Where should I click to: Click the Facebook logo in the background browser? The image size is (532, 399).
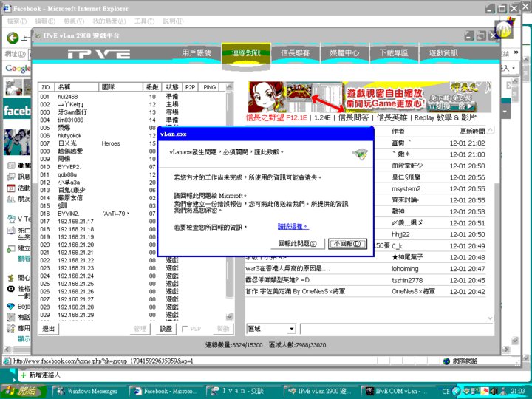tap(17, 111)
